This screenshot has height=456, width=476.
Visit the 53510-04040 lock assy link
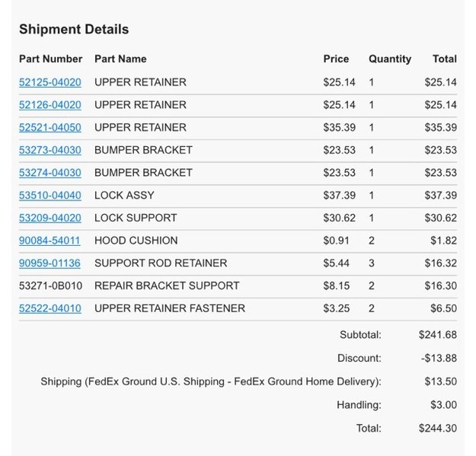coord(50,196)
